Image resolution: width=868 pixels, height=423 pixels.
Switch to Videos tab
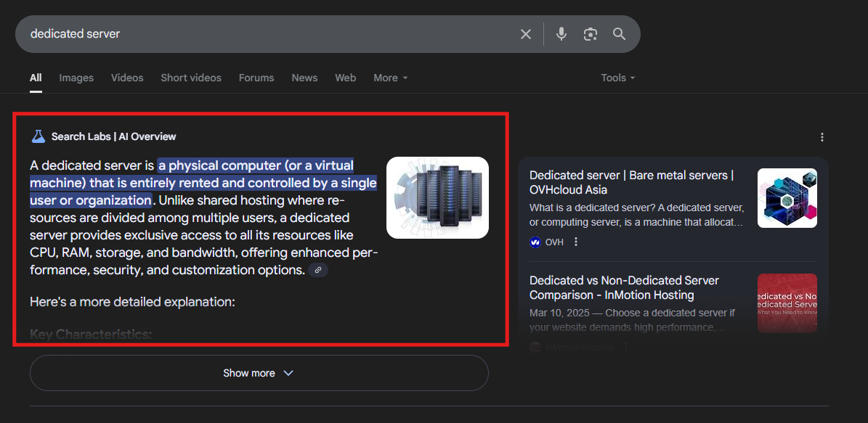point(127,78)
